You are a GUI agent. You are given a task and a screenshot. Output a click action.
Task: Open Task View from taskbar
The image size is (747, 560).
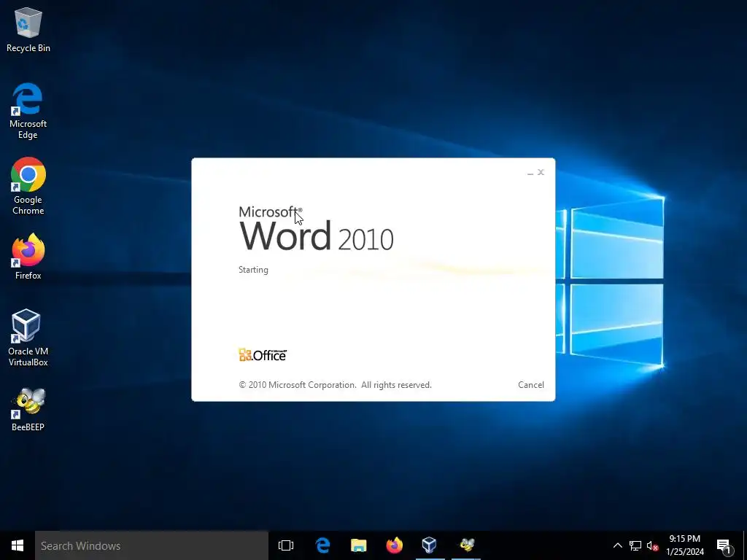click(286, 545)
